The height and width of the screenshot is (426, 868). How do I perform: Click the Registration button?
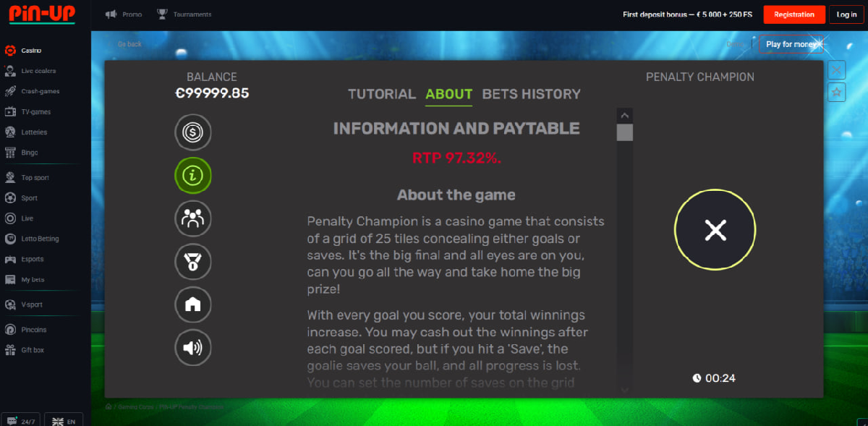point(793,14)
